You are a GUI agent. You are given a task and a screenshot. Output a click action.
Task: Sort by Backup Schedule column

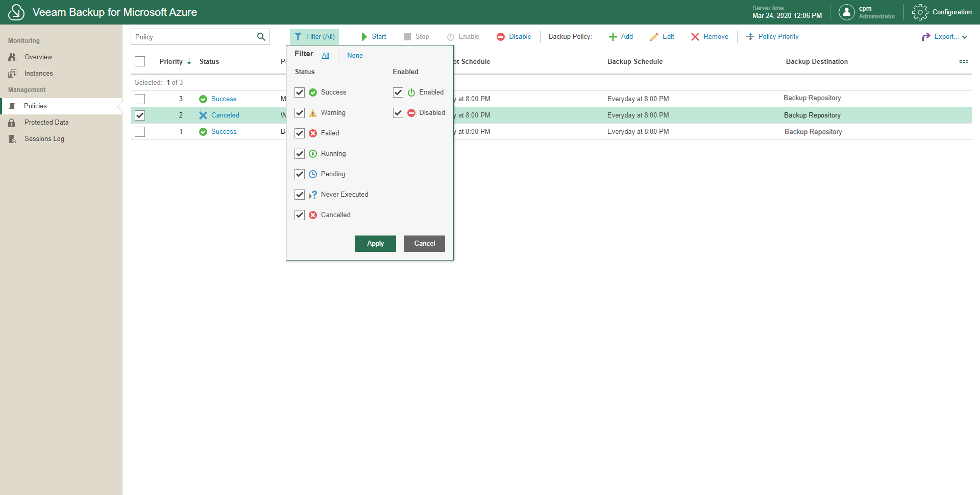coord(635,61)
